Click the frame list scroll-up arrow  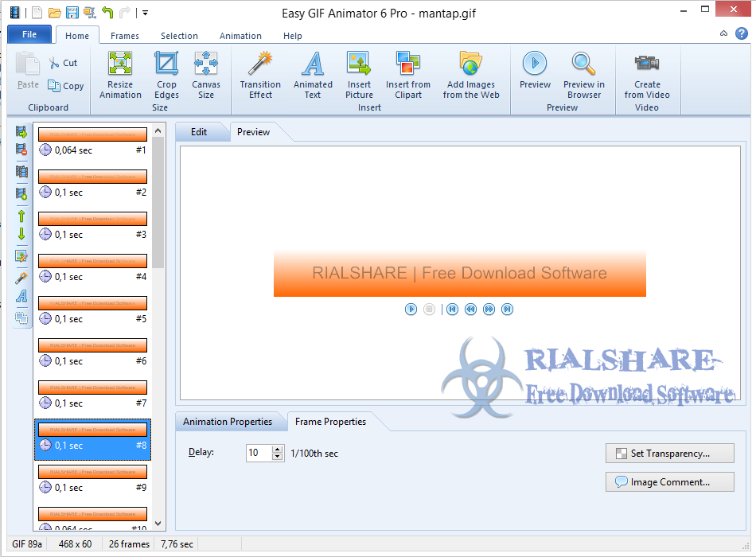coord(158,130)
